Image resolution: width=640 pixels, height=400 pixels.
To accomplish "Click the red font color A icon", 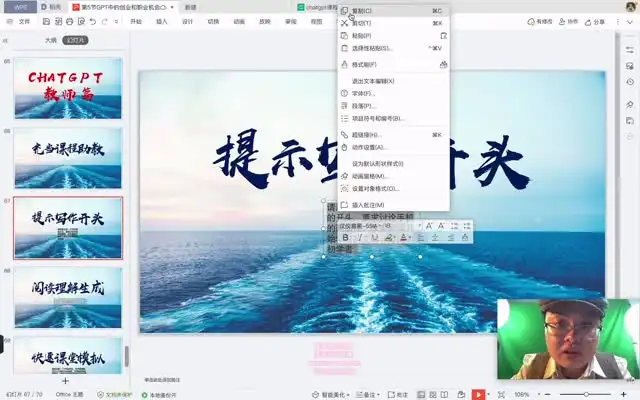I will [404, 237].
